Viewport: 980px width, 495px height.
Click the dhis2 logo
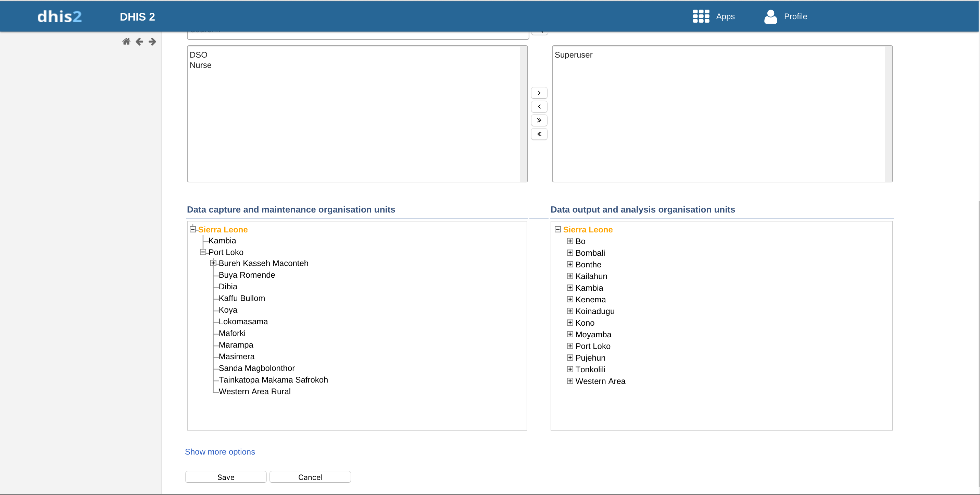[x=59, y=16]
